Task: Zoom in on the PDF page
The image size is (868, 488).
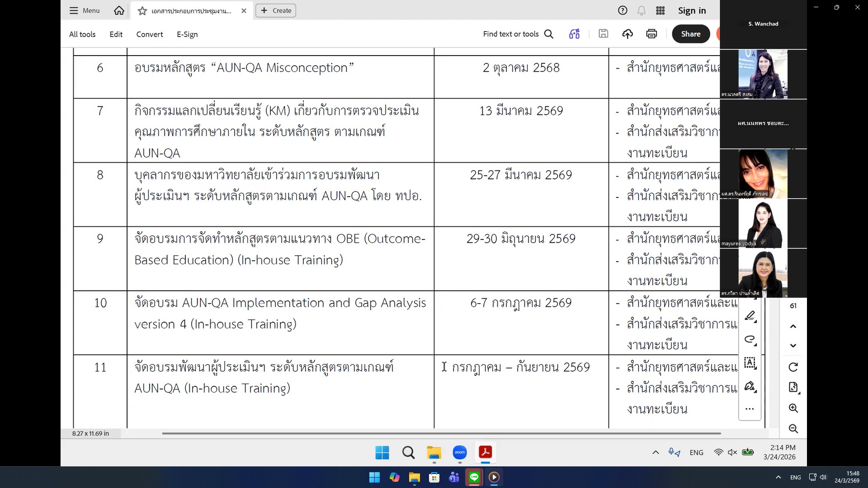Action: [793, 408]
